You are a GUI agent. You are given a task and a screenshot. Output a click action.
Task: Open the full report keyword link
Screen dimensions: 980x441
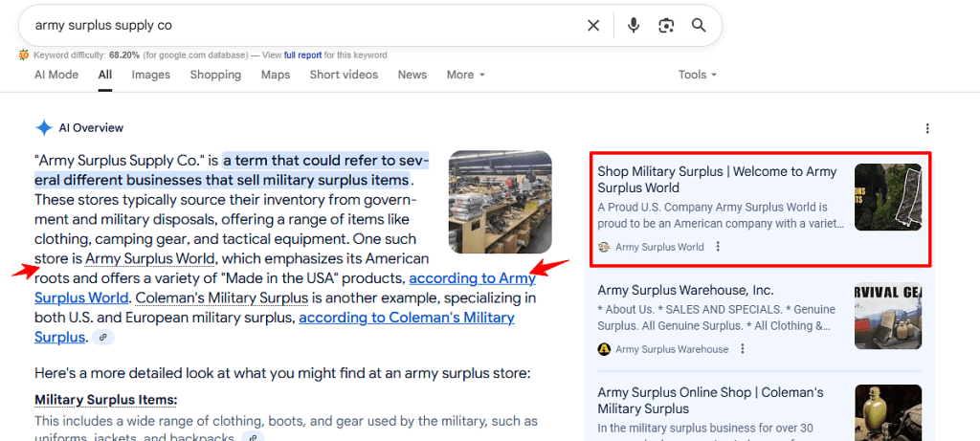[303, 55]
